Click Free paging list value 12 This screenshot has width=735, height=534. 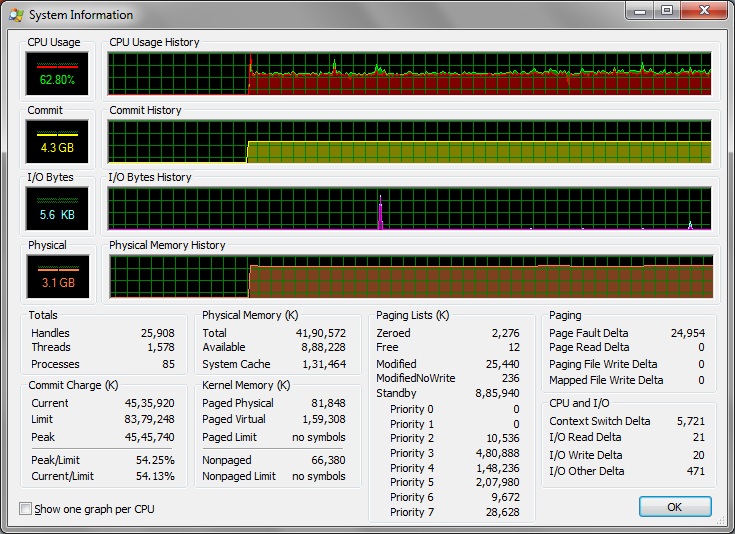coord(514,347)
